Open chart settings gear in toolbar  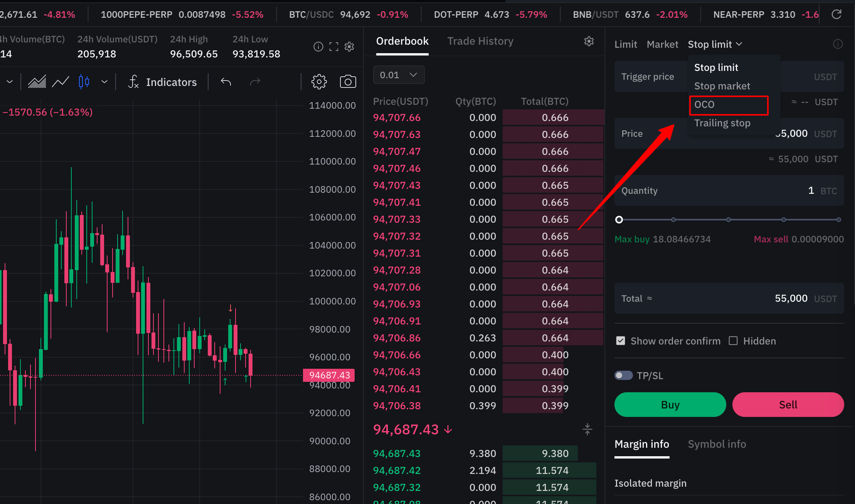click(x=319, y=82)
